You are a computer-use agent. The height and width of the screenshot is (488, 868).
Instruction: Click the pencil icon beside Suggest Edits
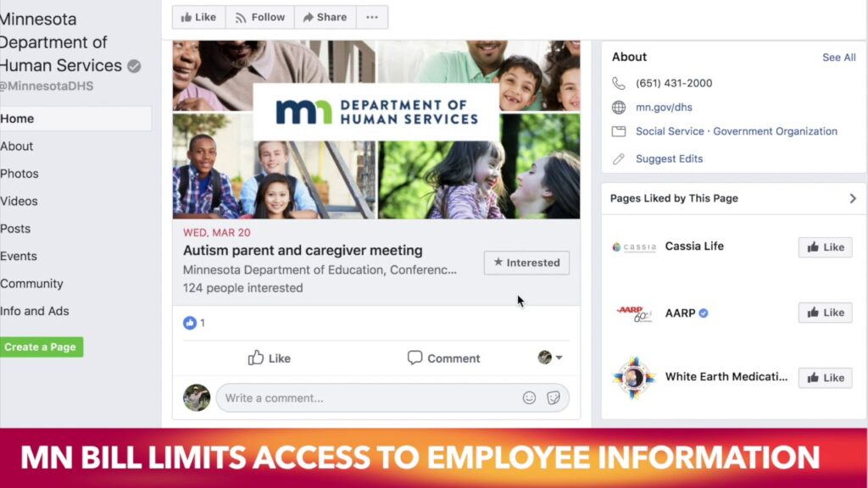tap(618, 159)
